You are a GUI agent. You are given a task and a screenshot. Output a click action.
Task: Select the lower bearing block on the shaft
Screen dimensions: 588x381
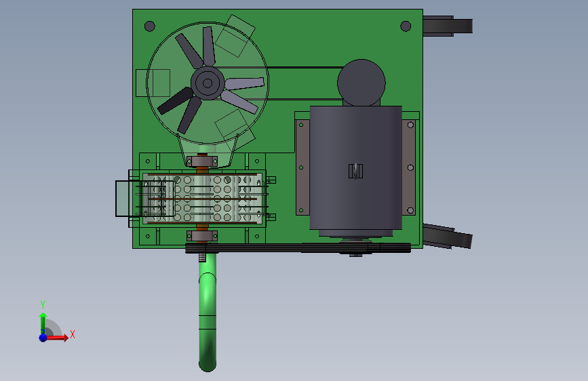[202, 236]
